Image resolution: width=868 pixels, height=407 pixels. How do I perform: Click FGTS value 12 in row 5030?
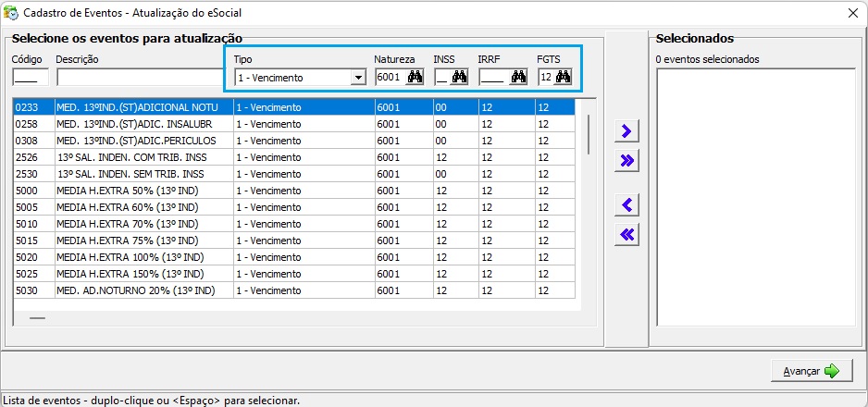coord(555,290)
